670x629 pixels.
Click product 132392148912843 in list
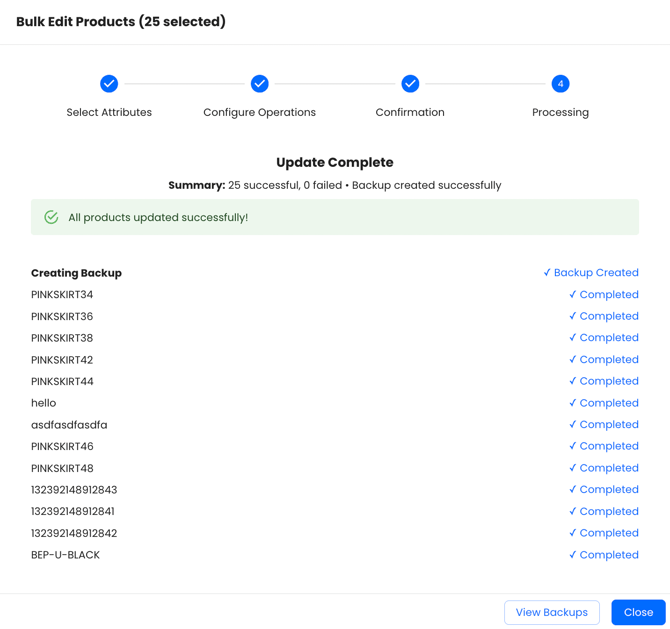[74, 490]
